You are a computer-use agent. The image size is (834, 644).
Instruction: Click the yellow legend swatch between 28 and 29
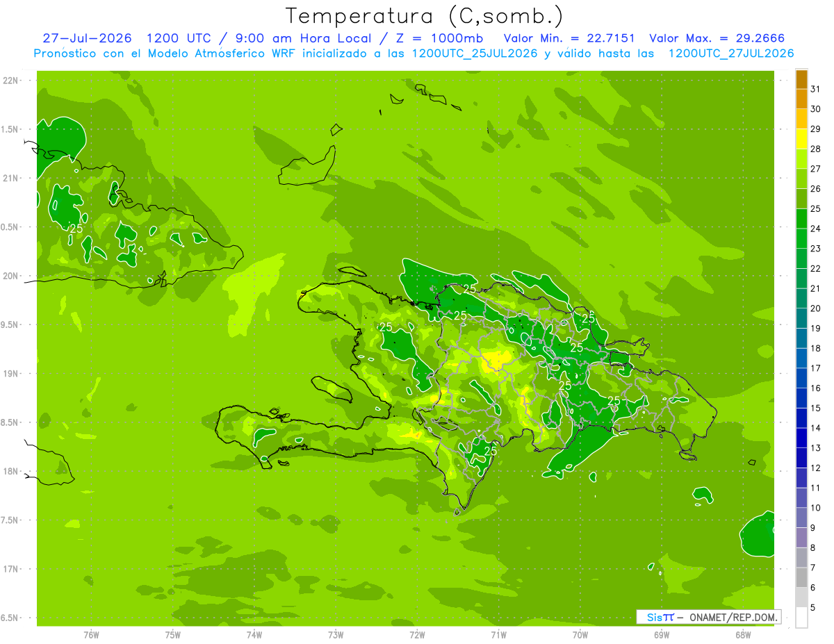801,138
